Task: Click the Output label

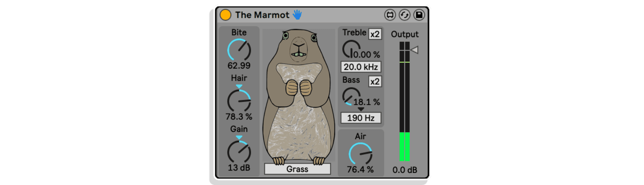Action: 405,34
